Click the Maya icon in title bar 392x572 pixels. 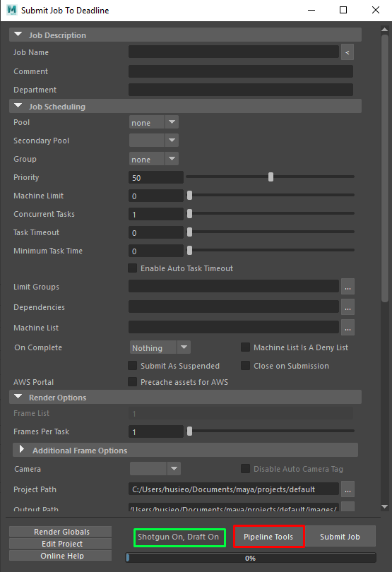coord(12,10)
